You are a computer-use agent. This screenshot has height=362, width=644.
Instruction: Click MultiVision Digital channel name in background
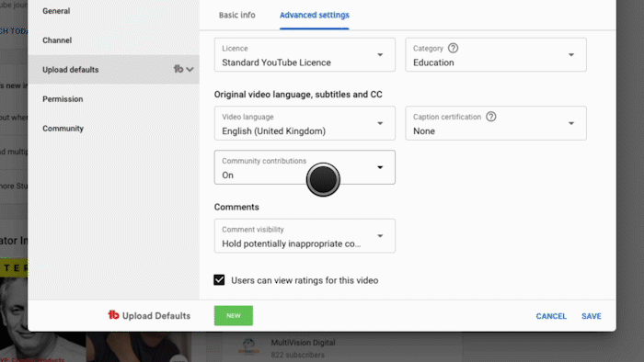pyautogui.click(x=303, y=343)
